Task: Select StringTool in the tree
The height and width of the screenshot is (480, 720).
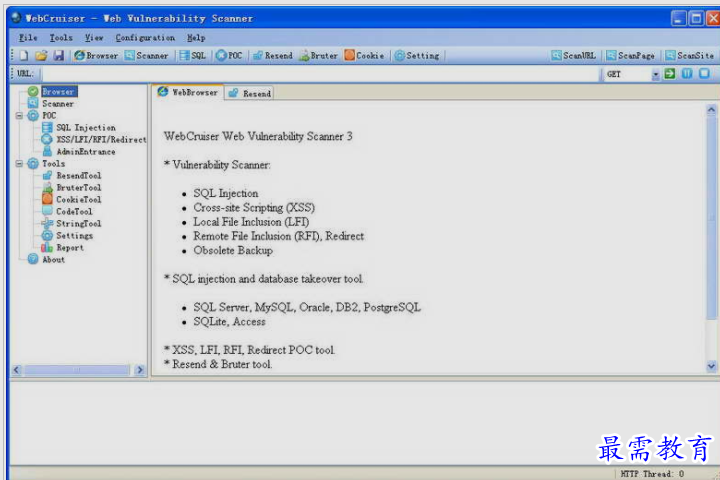Action: [79, 223]
